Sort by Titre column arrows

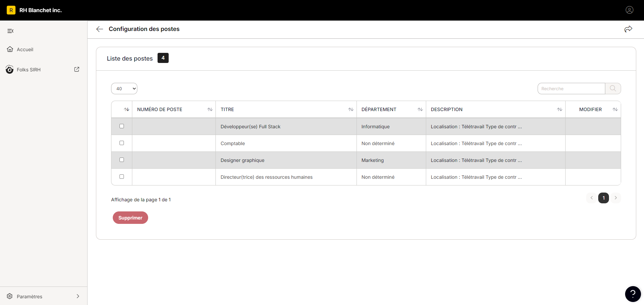coord(351,109)
